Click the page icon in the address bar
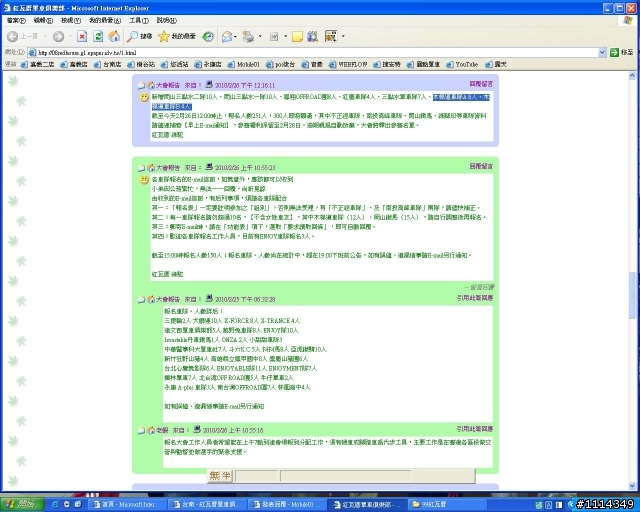The image size is (640, 512). (32, 53)
